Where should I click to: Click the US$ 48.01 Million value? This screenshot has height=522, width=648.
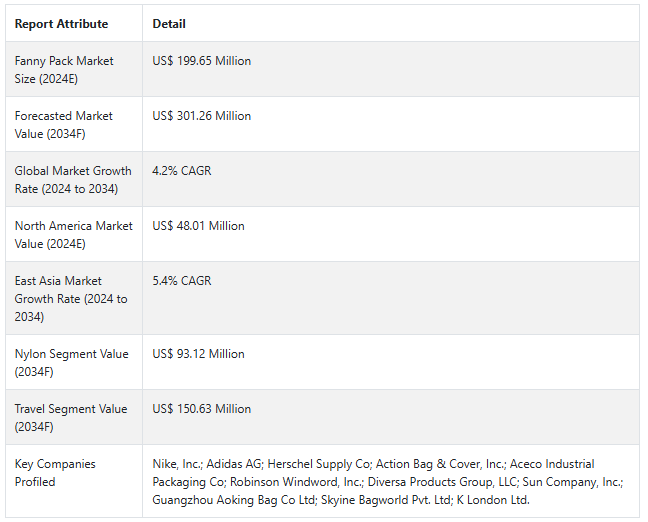198,226
